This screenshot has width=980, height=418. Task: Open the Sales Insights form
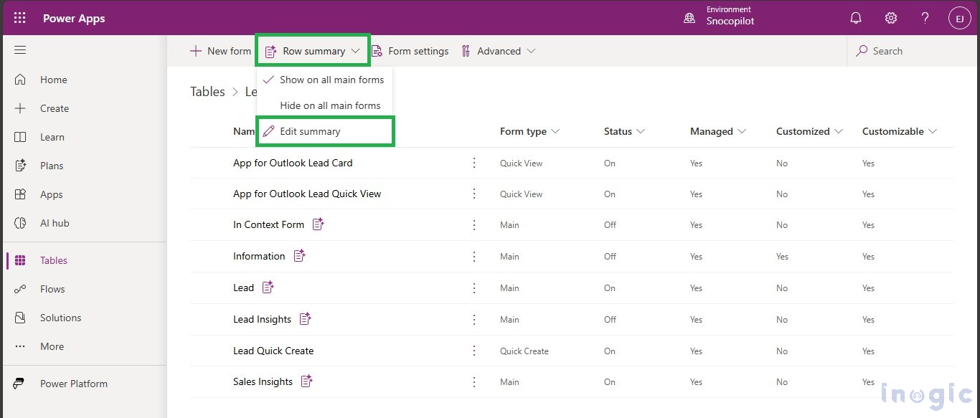click(263, 381)
